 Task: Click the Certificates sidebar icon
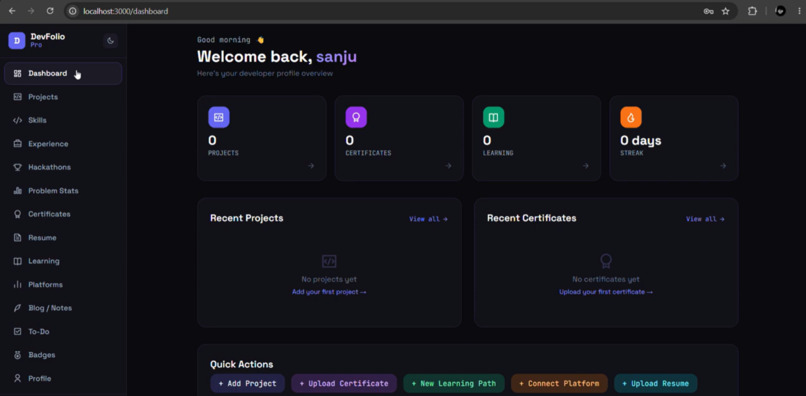(x=17, y=214)
